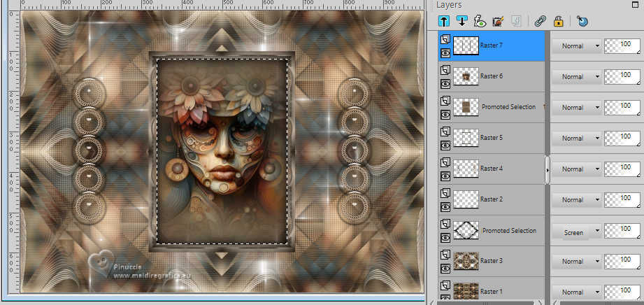This screenshot has width=644, height=305.
Task: Click the layer type icon of Raster 6
Action: click(x=445, y=69)
